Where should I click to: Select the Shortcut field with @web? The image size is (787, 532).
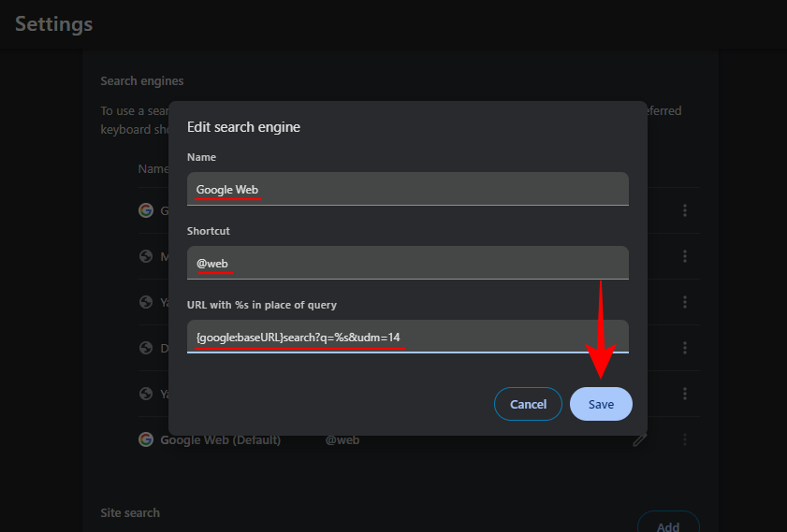[x=408, y=263]
